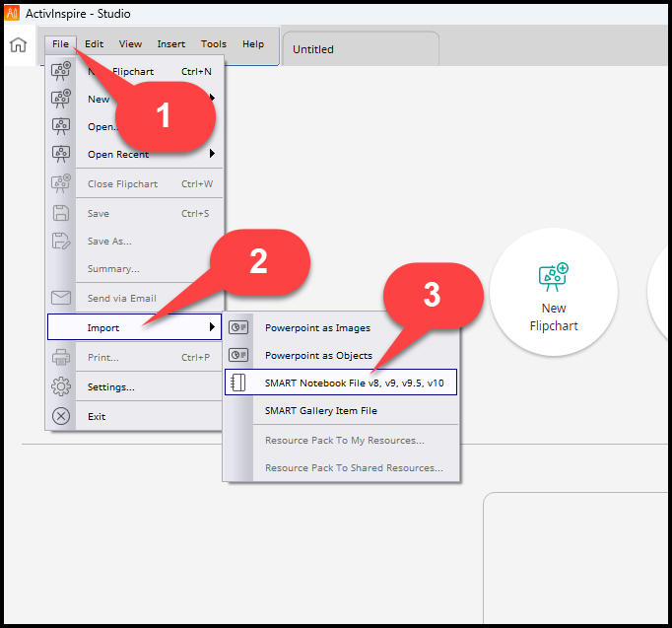The height and width of the screenshot is (628, 672).
Task: Expand the New submenu arrow
Action: (212, 98)
